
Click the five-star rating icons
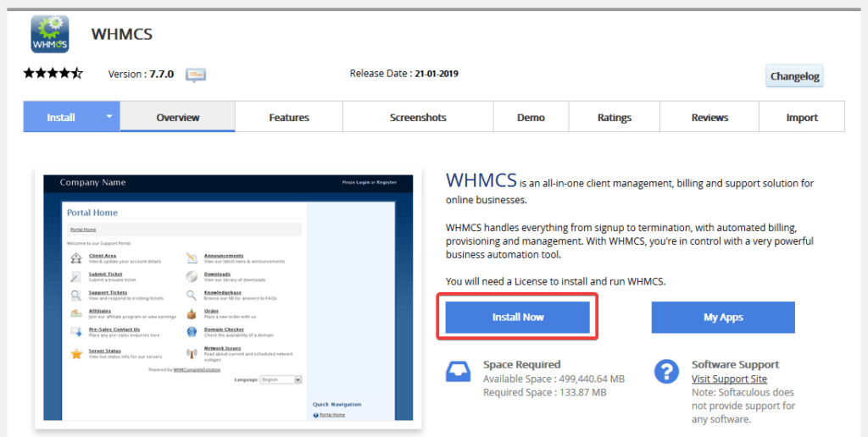[53, 73]
